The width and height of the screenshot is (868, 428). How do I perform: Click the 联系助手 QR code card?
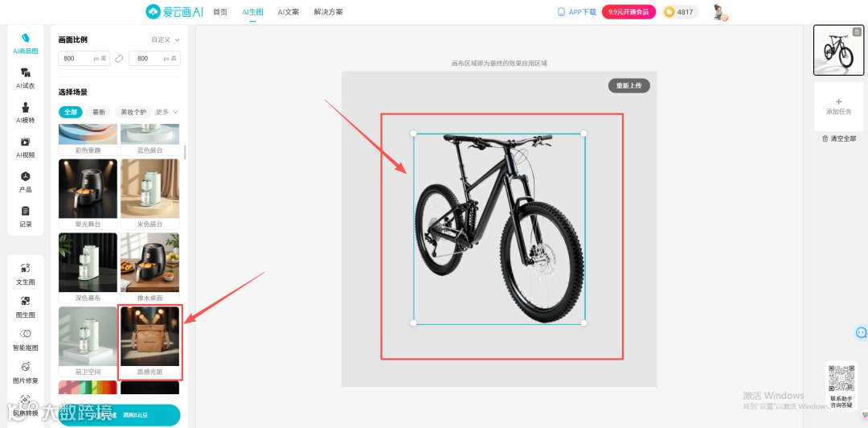point(841,386)
